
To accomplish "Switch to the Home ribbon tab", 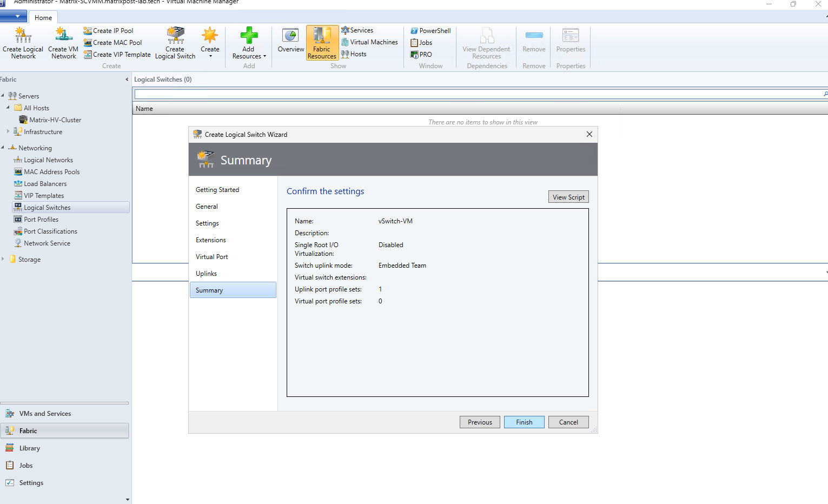I will 43,17.
